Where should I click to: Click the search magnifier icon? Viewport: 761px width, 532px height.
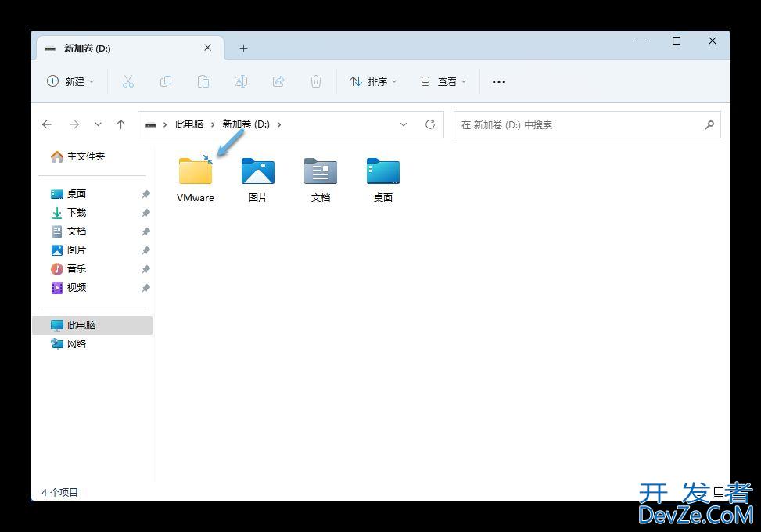(x=709, y=124)
